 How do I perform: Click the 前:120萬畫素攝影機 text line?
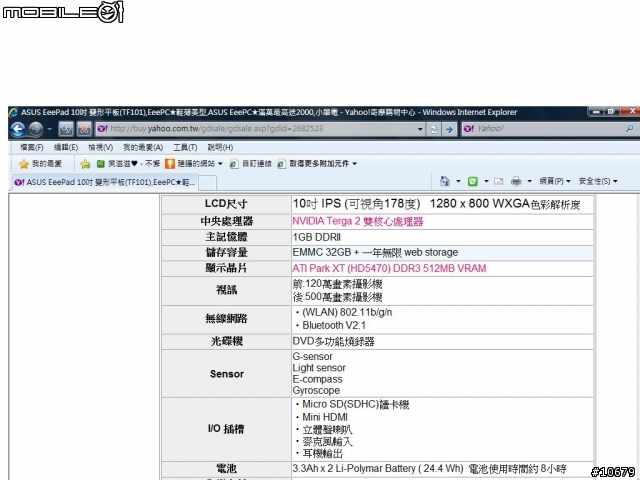point(337,284)
